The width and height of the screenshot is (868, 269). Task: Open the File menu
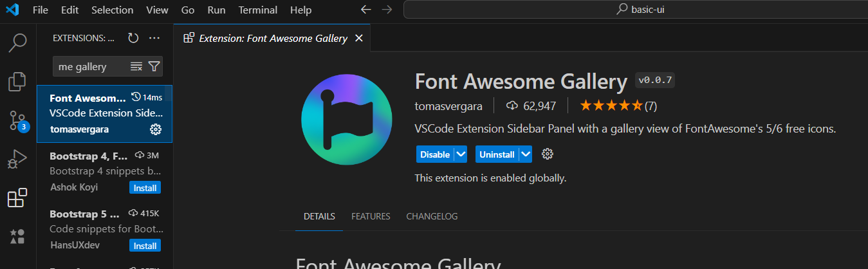click(x=40, y=10)
